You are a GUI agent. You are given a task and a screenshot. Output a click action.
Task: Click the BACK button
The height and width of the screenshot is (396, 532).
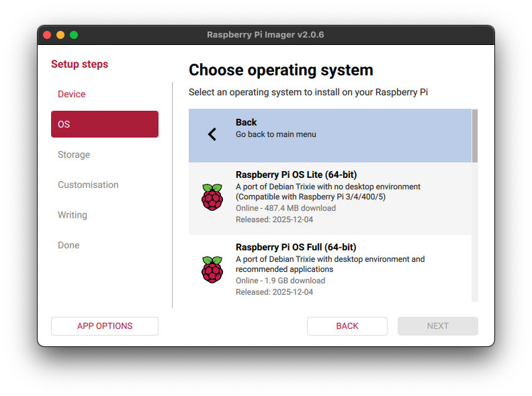[x=347, y=326]
